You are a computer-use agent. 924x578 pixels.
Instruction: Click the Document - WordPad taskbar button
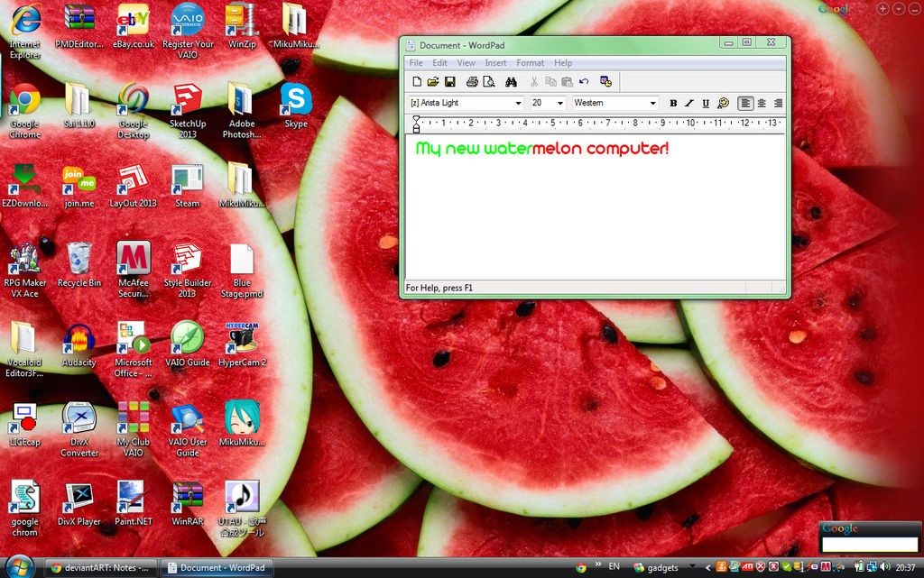[217, 568]
